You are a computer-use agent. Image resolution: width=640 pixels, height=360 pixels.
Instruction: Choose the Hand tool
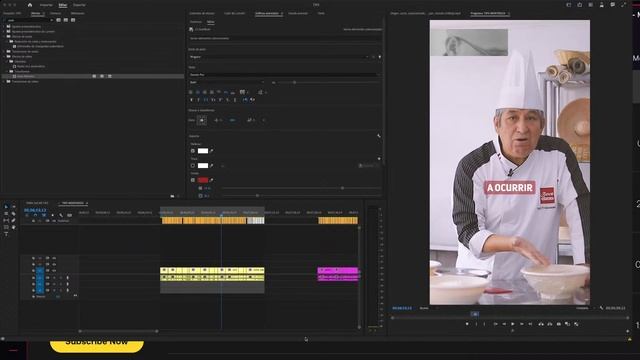pyautogui.click(x=13, y=227)
